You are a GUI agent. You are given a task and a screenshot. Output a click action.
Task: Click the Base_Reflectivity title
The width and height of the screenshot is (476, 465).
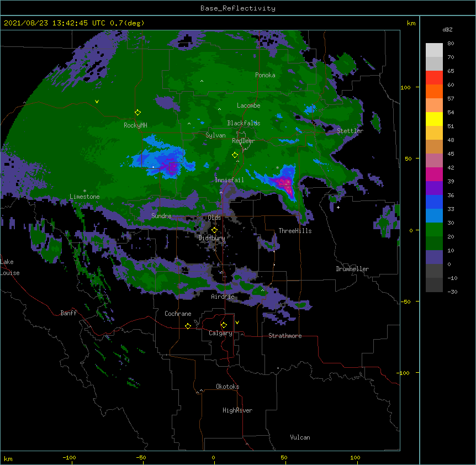(x=238, y=8)
